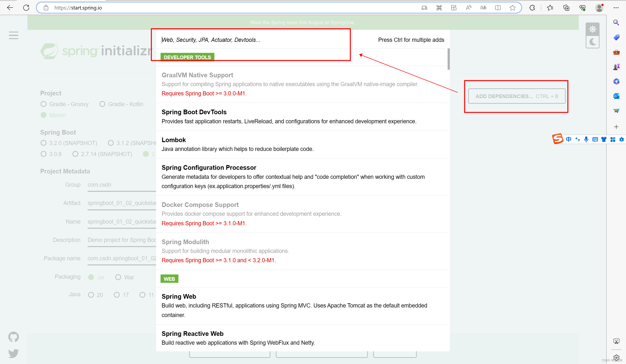Click the ADD DEPENDENCIES button
Screen dimensions: 626x364
[x=517, y=96]
